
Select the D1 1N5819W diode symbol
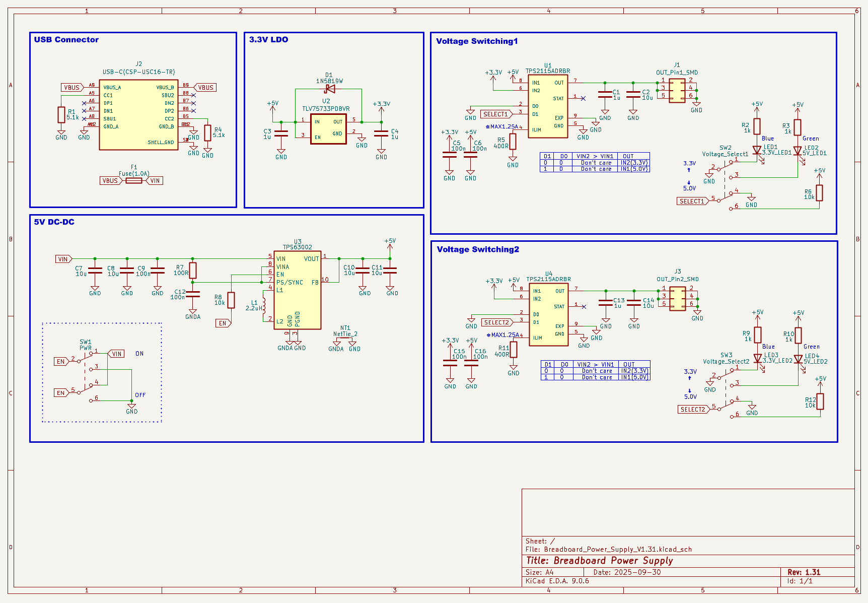[x=330, y=89]
